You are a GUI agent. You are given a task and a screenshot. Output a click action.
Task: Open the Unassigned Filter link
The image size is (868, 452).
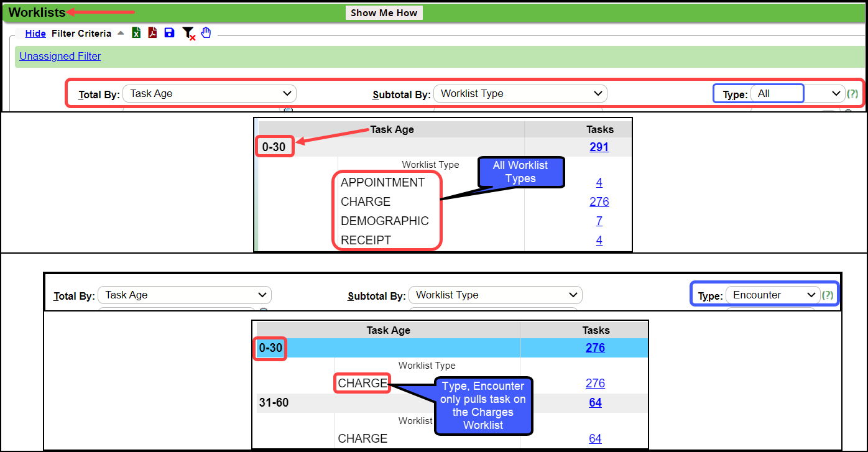[60, 56]
